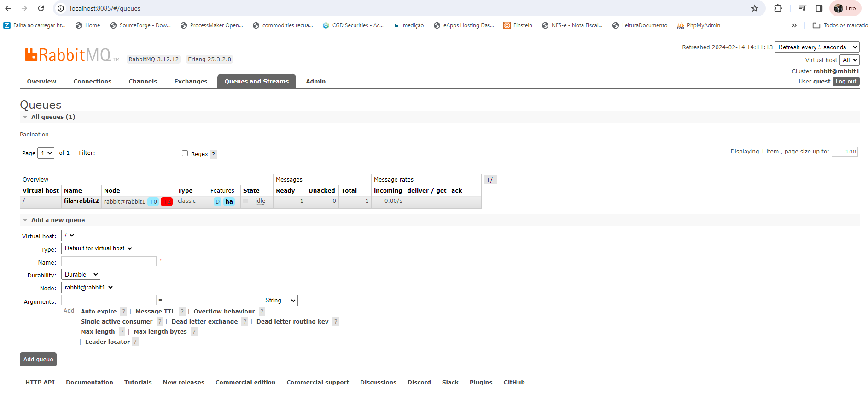Insert the Max length argument shortcut

[x=98, y=332]
